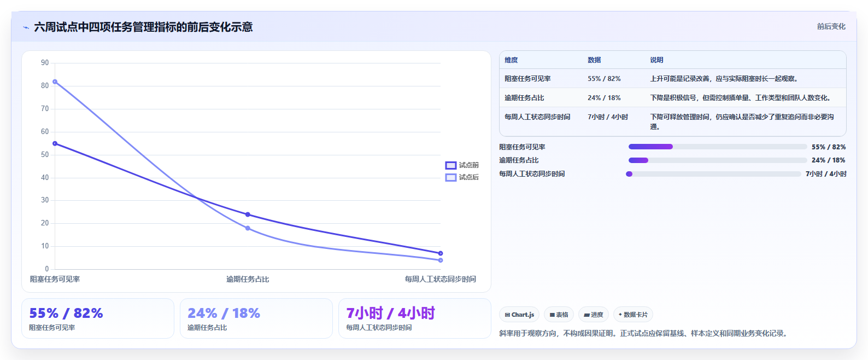The height and width of the screenshot is (360, 868).
Task: Click the 7小时 / 4小时 summary card
Action: click(x=415, y=318)
